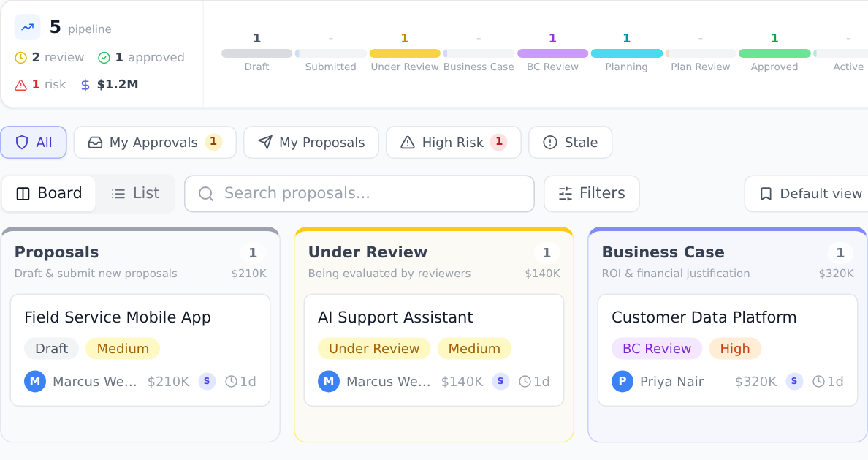
Task: Open the AI Support Assistant card
Action: pyautogui.click(x=434, y=350)
